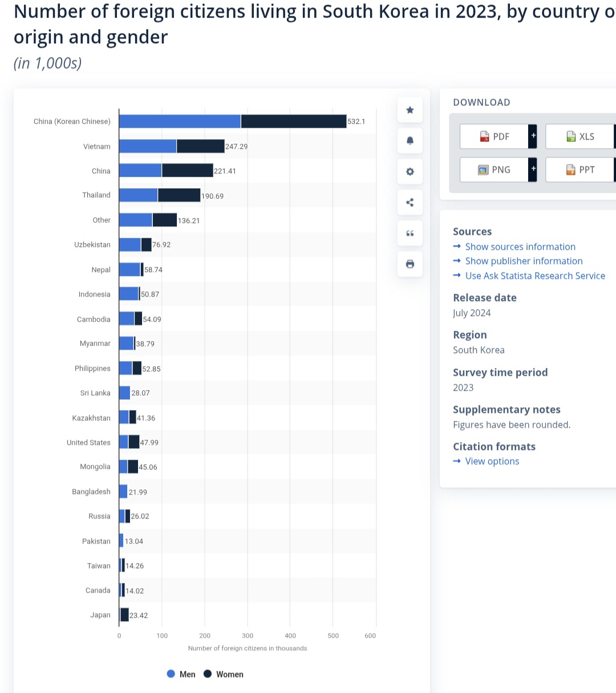Click the Japan axis label
Viewport: 616px width, 693px height.
[x=100, y=615]
